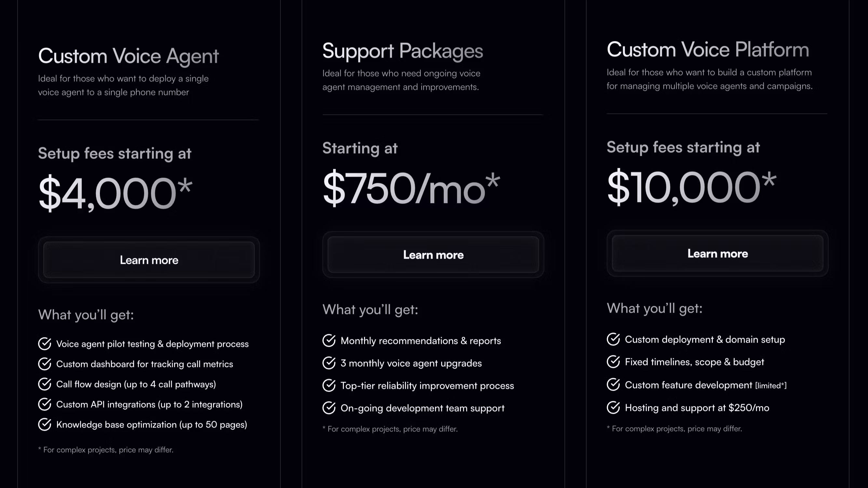Click checkmark icon beside Call flow design
This screenshot has height=488, width=868.
pos(45,384)
